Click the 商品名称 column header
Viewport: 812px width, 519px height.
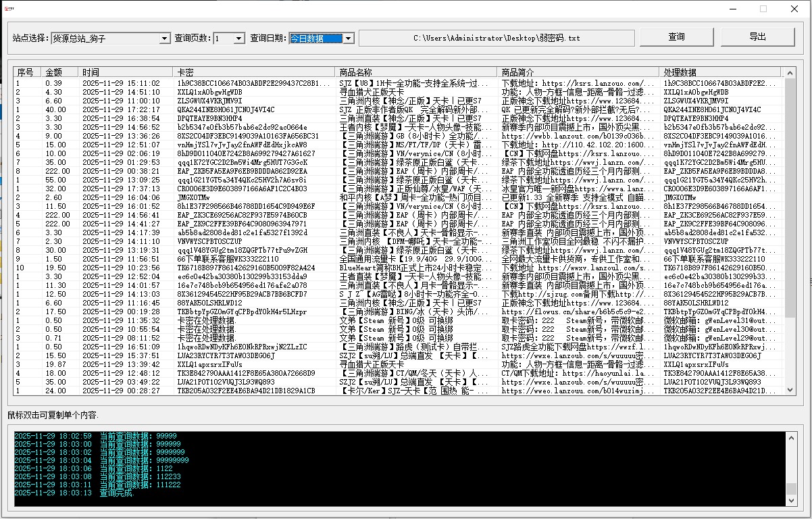pos(415,72)
